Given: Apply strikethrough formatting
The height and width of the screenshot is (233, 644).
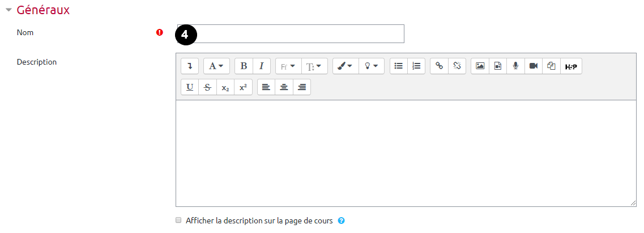Looking at the screenshot, I should 207,87.
